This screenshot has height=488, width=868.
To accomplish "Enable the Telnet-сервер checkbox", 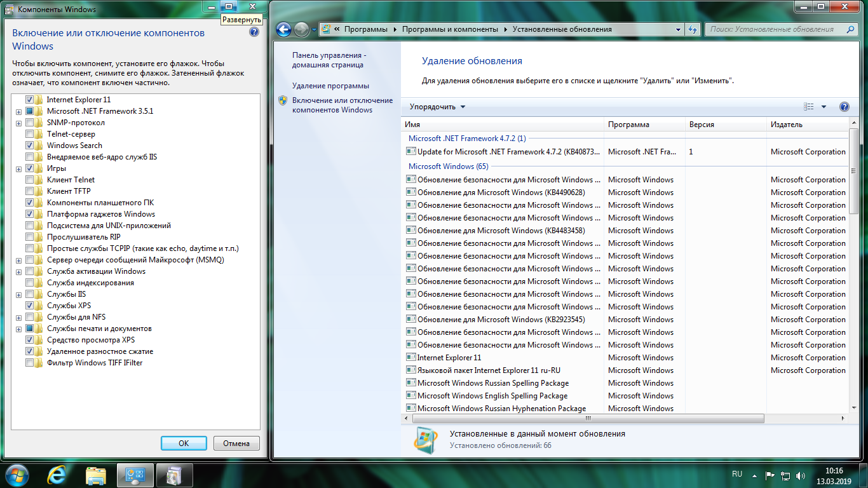I will click(x=30, y=134).
